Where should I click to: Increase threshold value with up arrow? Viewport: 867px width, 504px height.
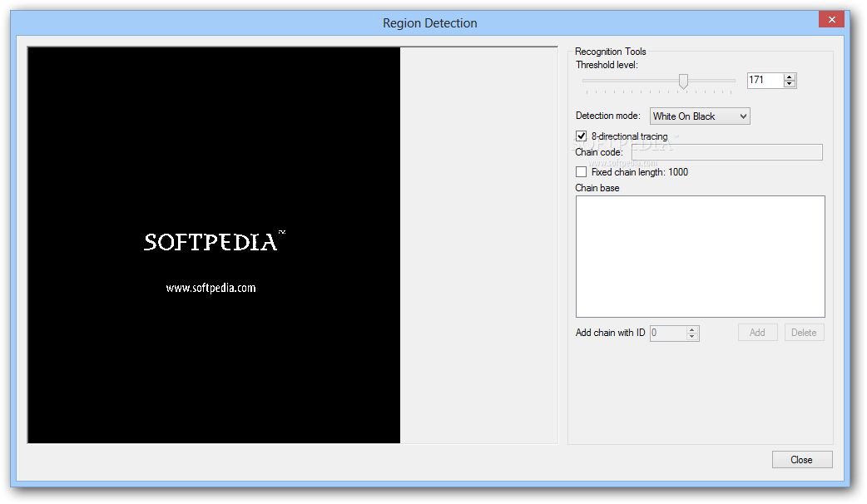(790, 77)
